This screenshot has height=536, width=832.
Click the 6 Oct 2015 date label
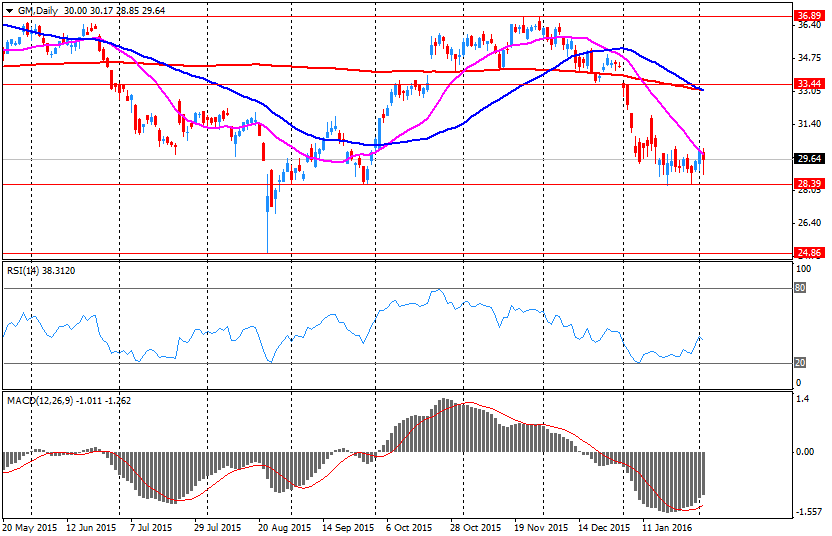point(409,528)
